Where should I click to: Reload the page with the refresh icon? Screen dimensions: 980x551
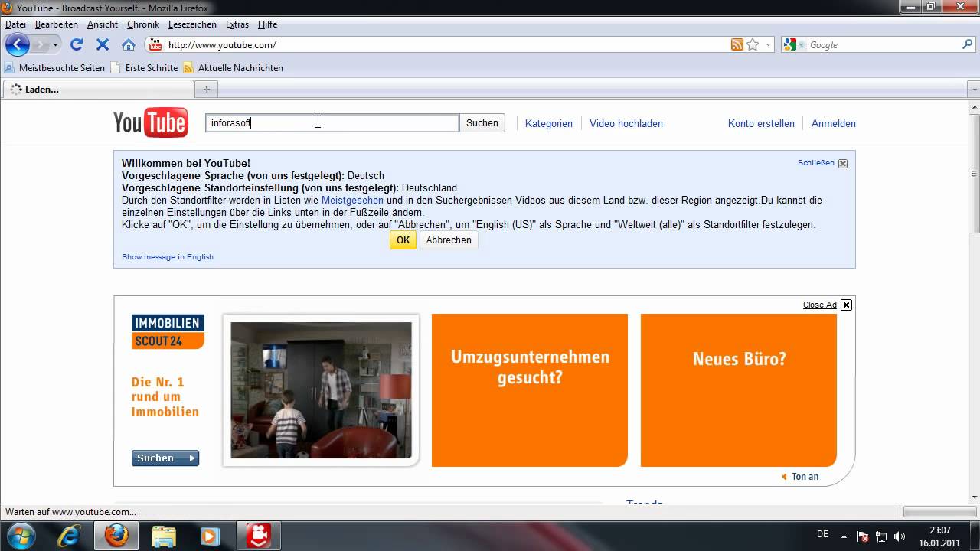77,45
